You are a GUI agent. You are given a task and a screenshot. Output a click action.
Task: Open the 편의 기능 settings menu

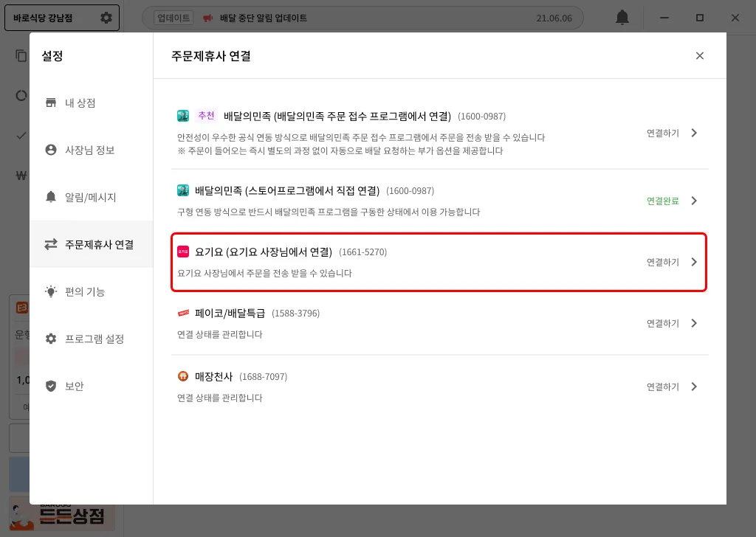(x=92, y=291)
